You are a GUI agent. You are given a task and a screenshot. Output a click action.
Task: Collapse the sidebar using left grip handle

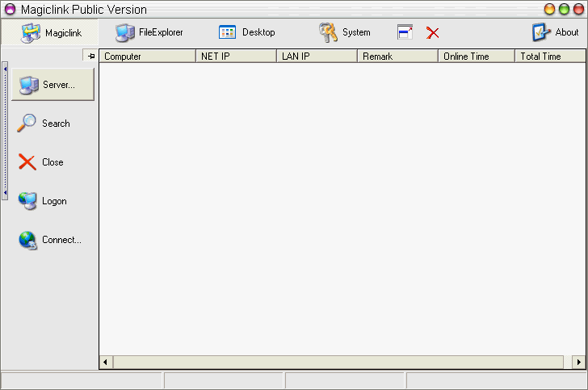point(5,133)
